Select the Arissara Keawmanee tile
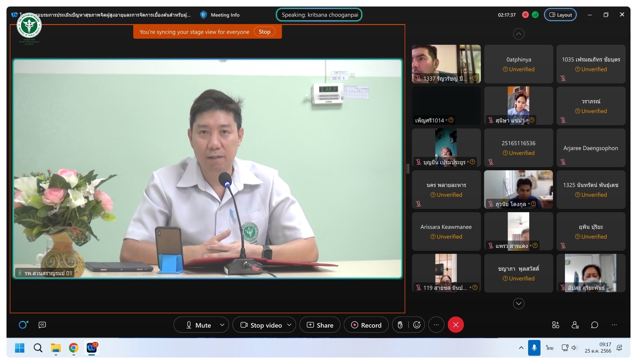This screenshot has height=364, width=637. (x=446, y=231)
